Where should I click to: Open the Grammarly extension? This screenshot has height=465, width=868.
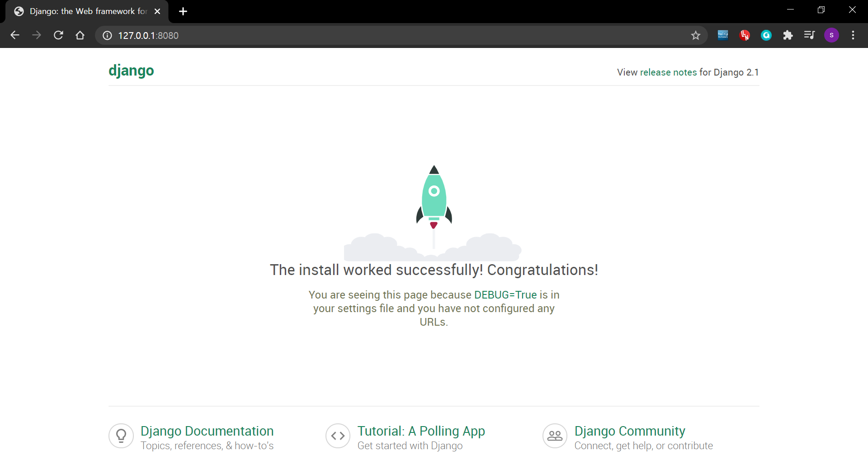coord(766,35)
